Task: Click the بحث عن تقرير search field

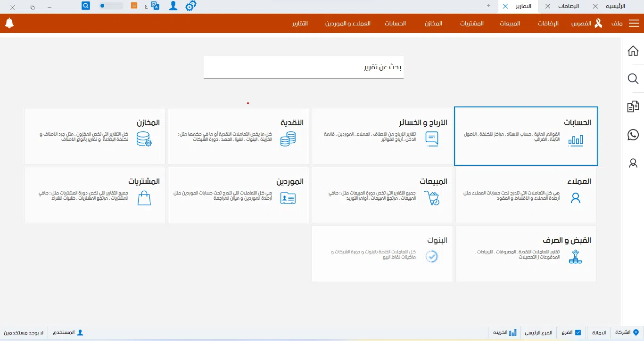Action: (303, 67)
